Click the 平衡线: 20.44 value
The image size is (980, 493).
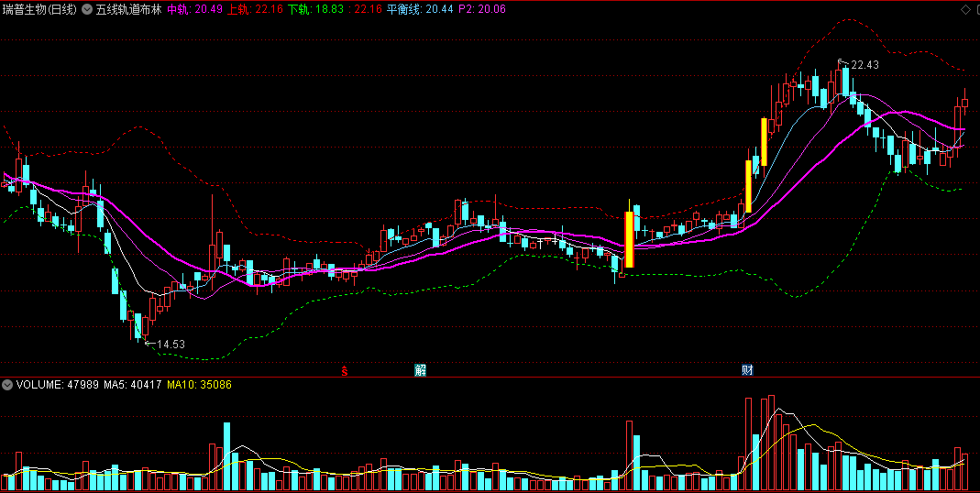(x=420, y=9)
